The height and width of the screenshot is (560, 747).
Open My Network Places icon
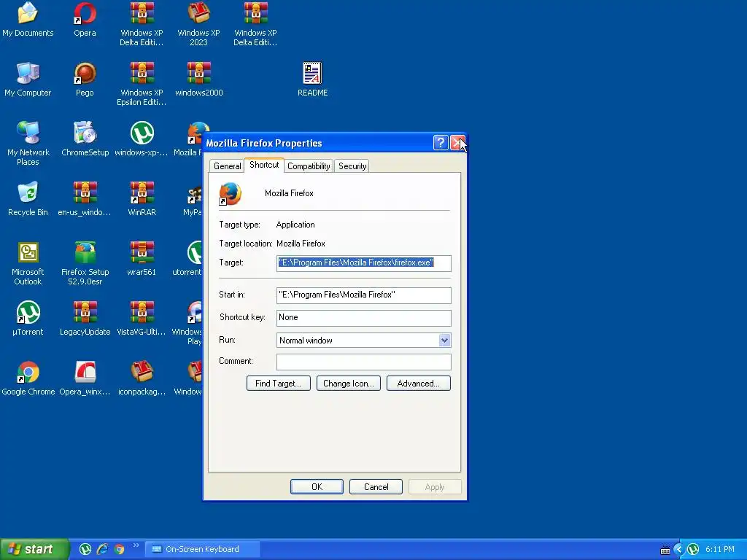coord(28,144)
